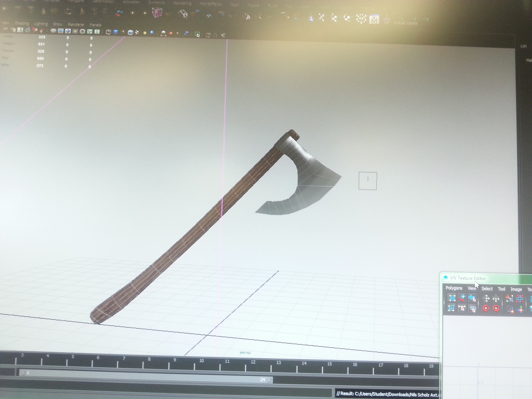The width and height of the screenshot is (532, 399).
Task: Click the Cut UV Edges scissors icon
Action: (510, 299)
